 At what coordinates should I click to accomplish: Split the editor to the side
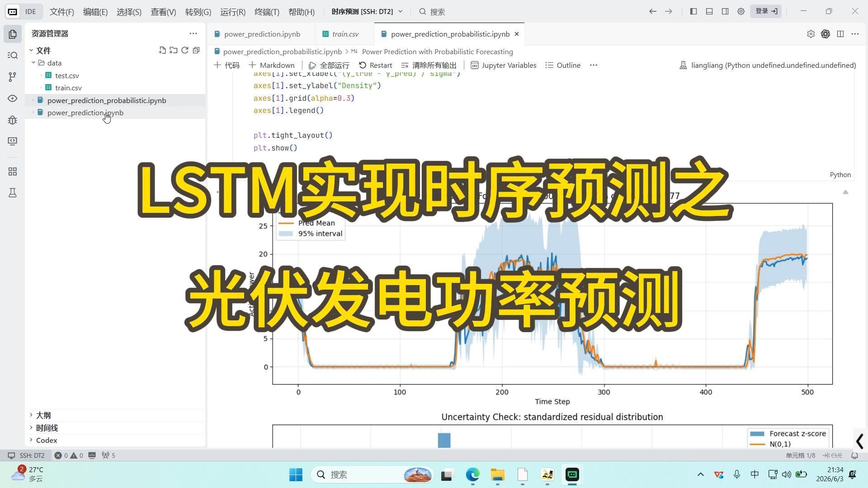(x=840, y=34)
